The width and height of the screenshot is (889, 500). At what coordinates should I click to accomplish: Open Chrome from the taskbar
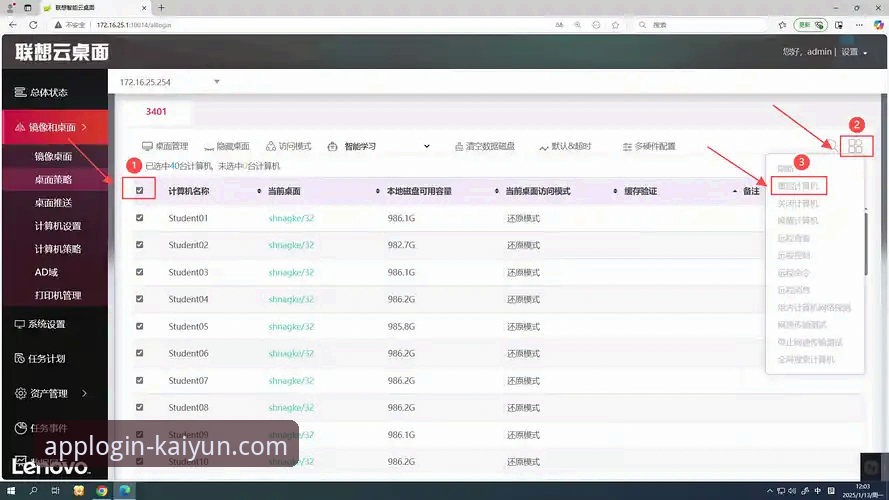point(101,491)
